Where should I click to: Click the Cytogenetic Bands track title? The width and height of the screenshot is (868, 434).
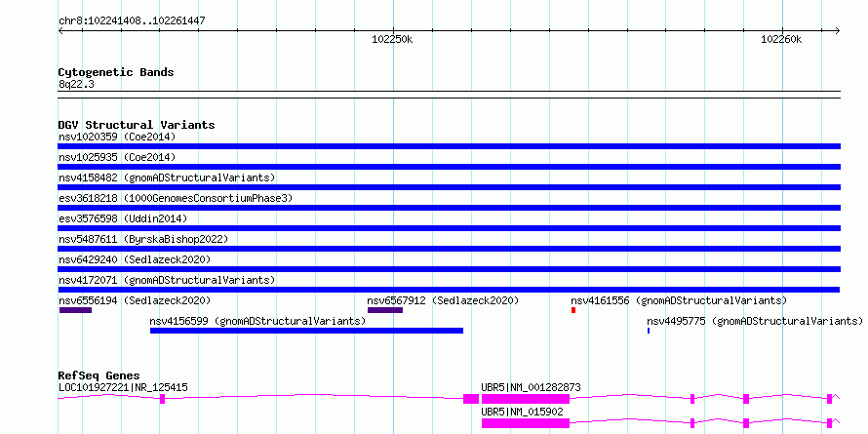click(x=116, y=72)
